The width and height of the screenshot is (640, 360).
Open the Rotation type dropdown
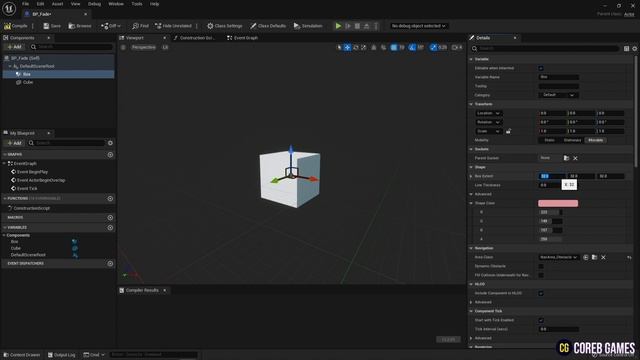(489, 122)
